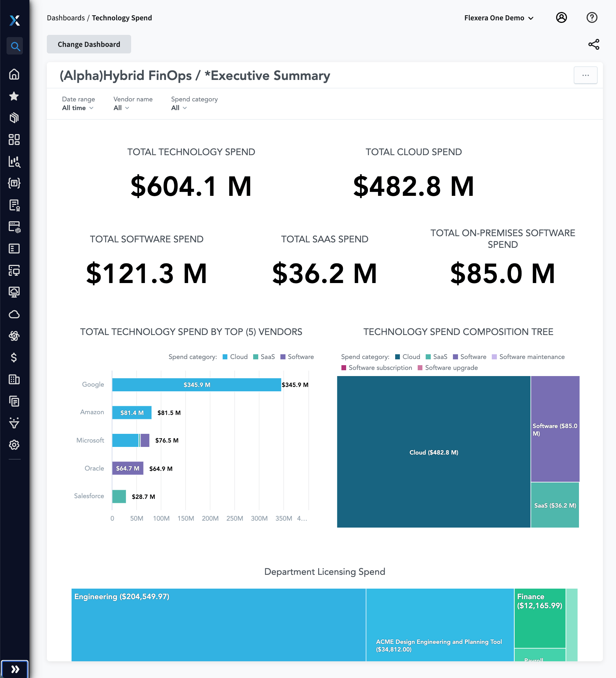Open the chart analysis sidebar icon
Image resolution: width=616 pixels, height=678 pixels.
[14, 162]
